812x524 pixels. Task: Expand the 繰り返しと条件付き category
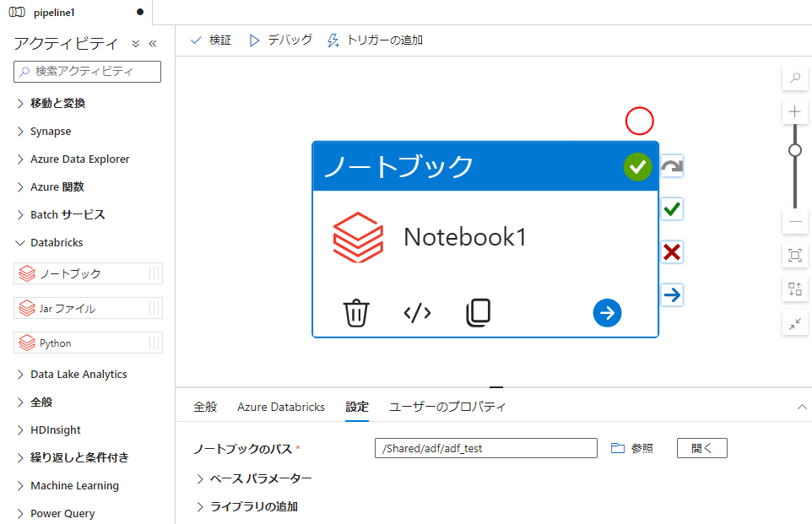click(x=73, y=457)
